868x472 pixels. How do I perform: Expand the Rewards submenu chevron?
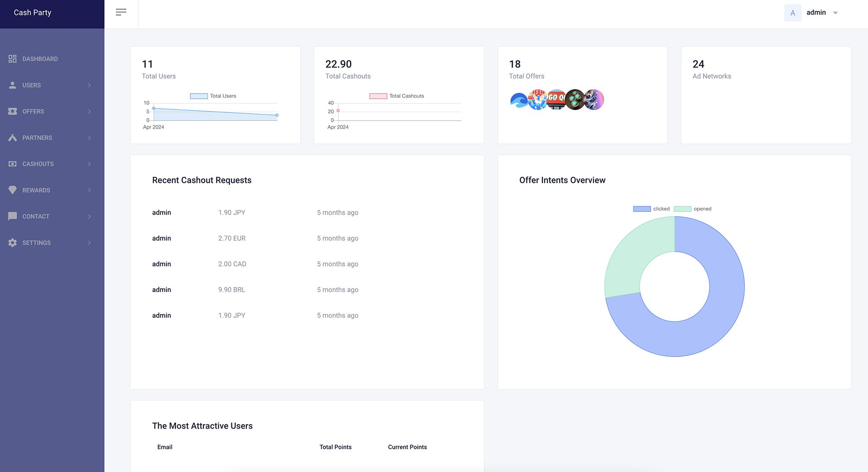(x=90, y=190)
